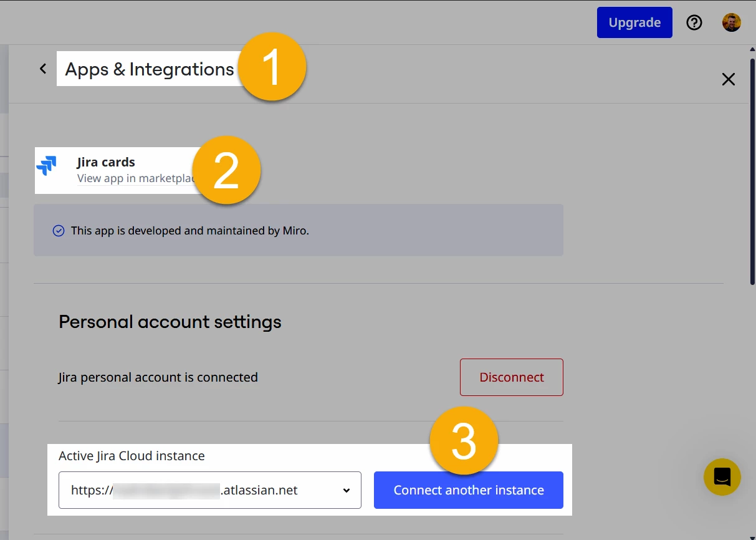The width and height of the screenshot is (756, 540).
Task: Open the chat support bubble icon
Action: click(x=722, y=477)
